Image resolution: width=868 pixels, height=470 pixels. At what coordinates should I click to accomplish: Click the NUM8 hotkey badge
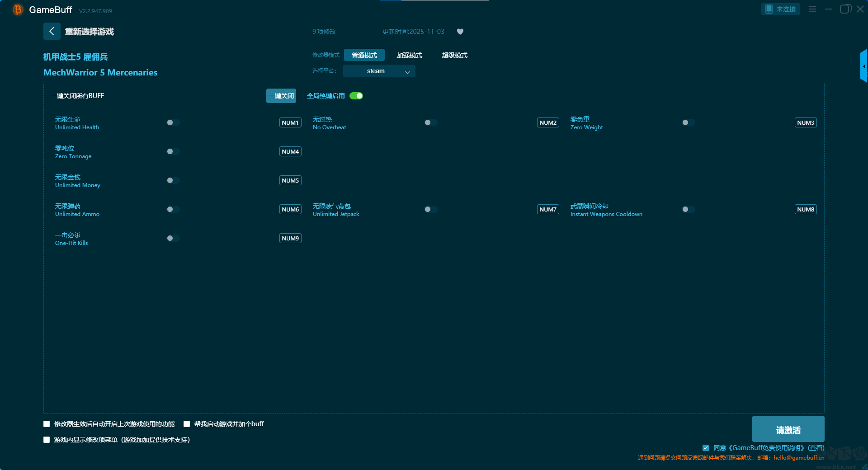point(805,209)
